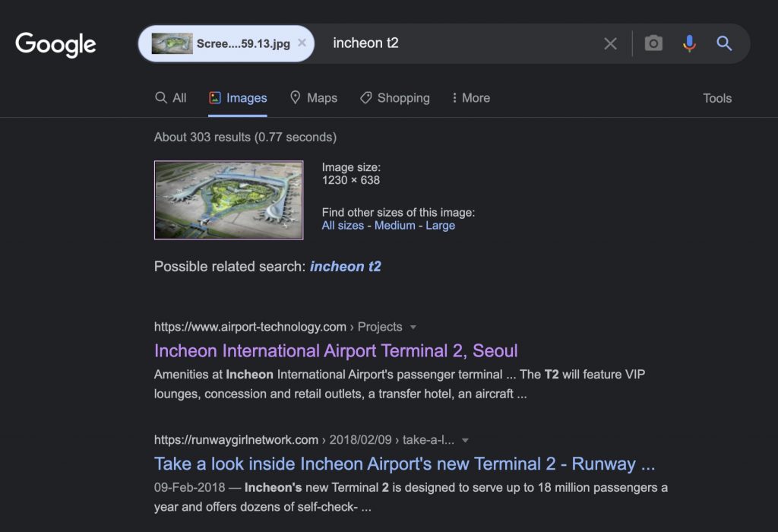Switch to the All results tab
The width and height of the screenshot is (778, 532).
coord(171,98)
